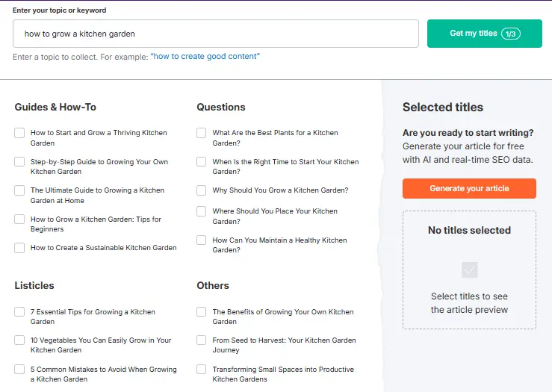Select the Step-by-Step Guide title checkbox

coord(19,162)
